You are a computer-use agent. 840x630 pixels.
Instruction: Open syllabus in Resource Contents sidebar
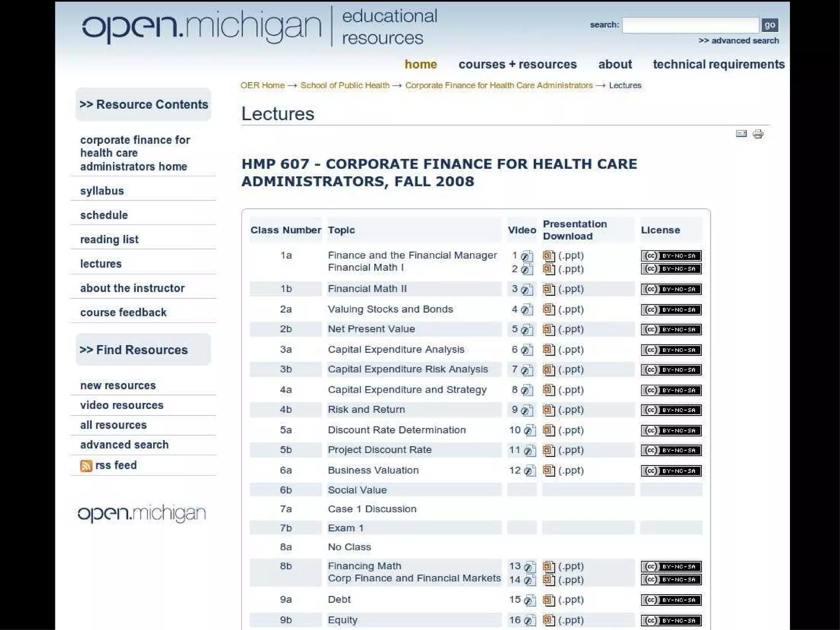tap(102, 191)
